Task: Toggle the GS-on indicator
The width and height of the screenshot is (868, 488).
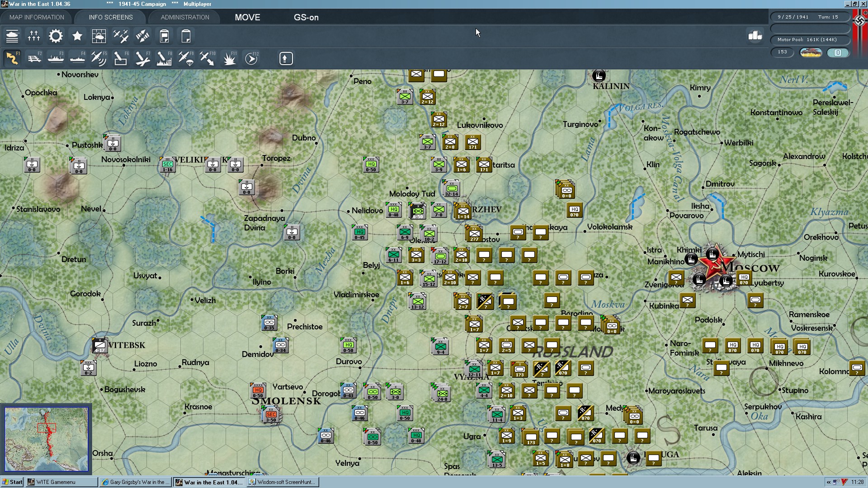Action: point(306,17)
